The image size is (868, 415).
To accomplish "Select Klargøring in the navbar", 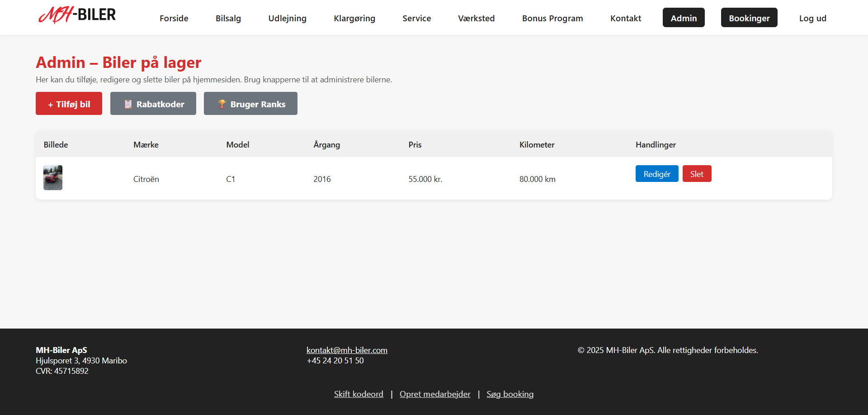I will 354,18.
